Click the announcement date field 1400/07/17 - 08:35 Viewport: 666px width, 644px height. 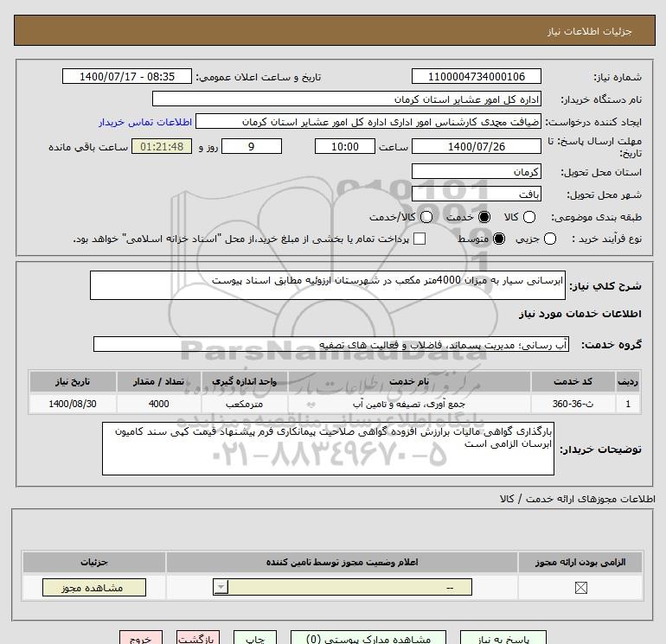(x=127, y=76)
